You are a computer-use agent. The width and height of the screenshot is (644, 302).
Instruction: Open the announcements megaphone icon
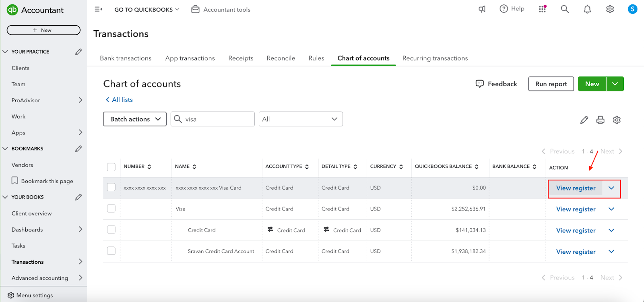[482, 9]
